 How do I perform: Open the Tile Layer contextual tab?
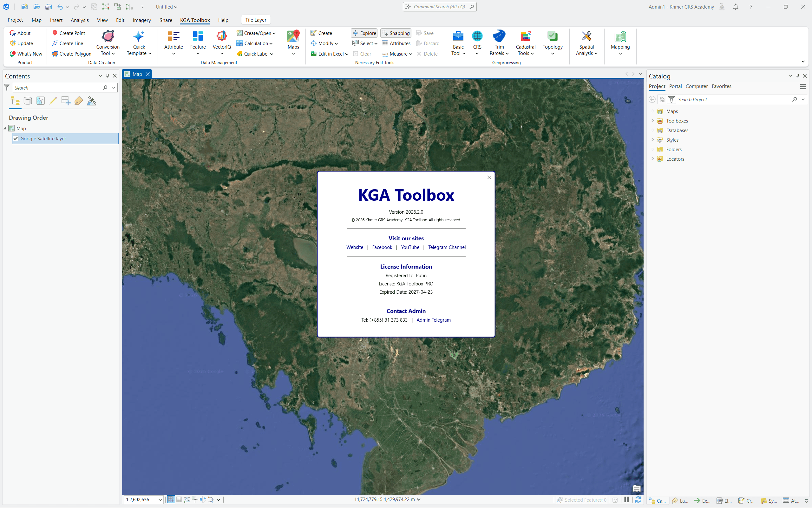point(256,20)
